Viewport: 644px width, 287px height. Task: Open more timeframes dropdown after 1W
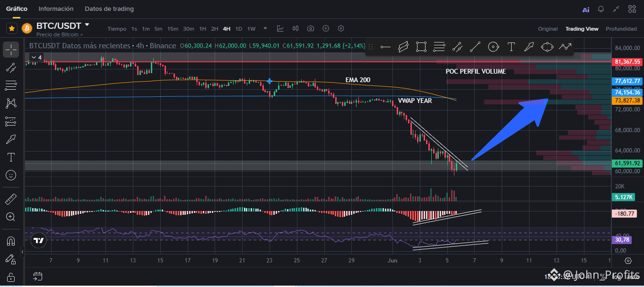tap(265, 28)
